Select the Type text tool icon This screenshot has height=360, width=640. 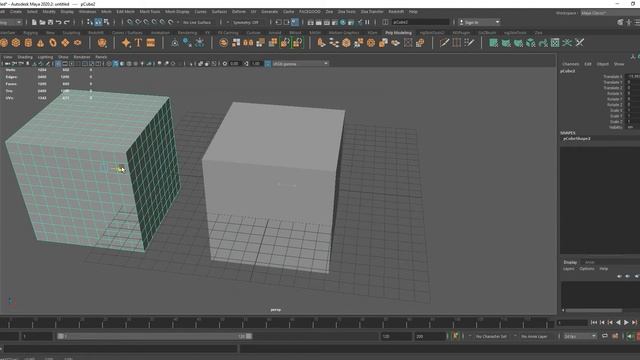(138, 42)
